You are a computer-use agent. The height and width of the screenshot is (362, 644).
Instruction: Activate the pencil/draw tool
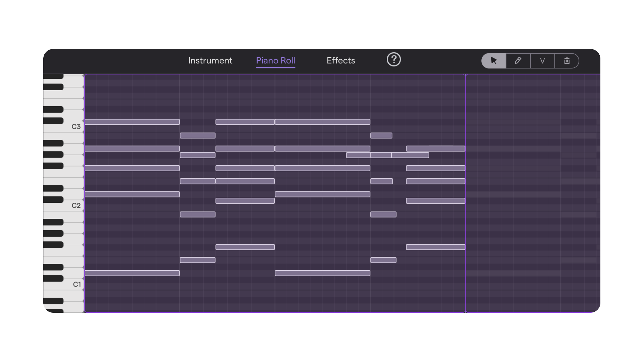pos(518,60)
